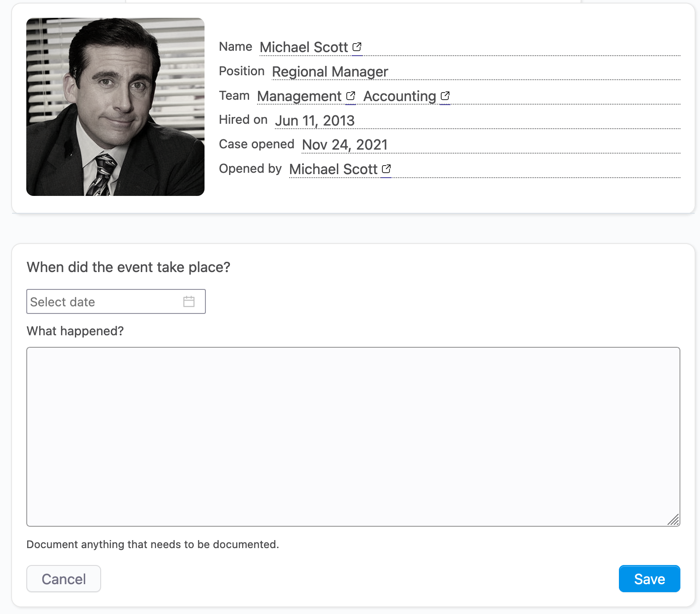The width and height of the screenshot is (700, 614).
Task: Open external link icon beside Name Michael Scott
Action: (357, 47)
